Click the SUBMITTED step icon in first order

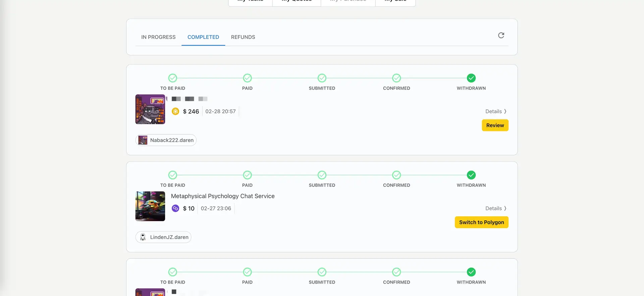[x=322, y=78]
